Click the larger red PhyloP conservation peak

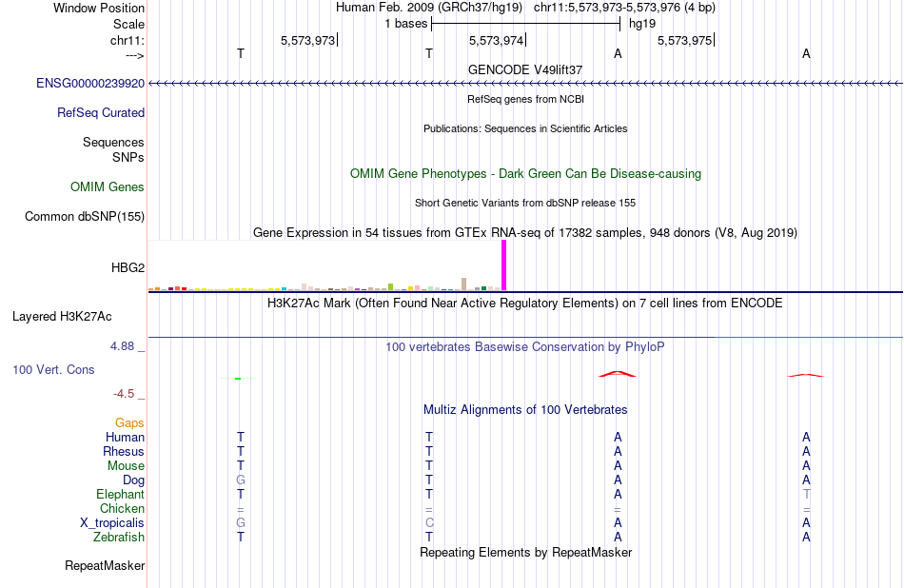pos(618,374)
